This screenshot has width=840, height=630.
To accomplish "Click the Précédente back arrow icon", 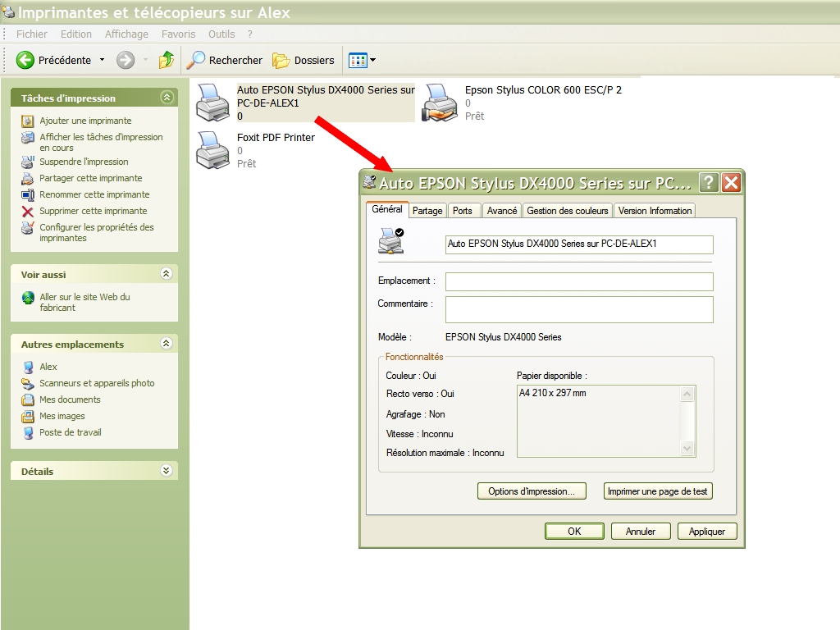I will (25, 60).
